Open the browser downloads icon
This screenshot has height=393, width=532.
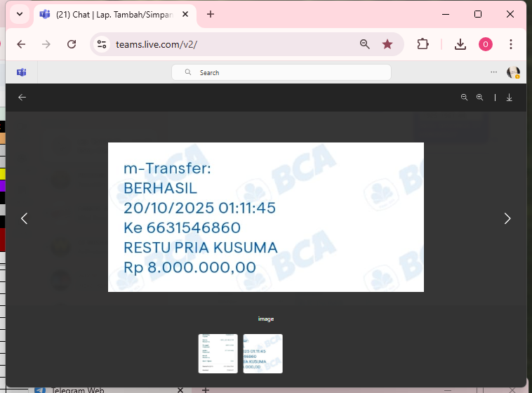[460, 44]
